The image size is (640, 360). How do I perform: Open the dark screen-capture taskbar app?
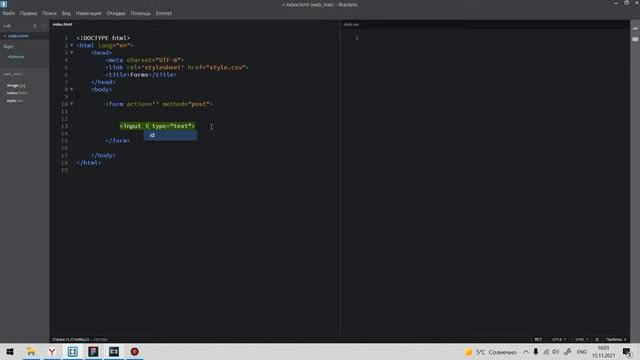click(114, 352)
